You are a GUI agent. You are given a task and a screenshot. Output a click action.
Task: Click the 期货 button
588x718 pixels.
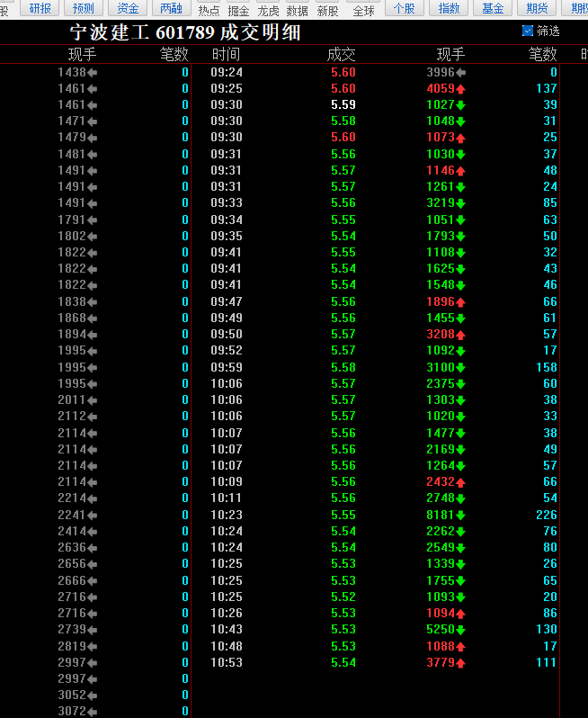point(537,8)
